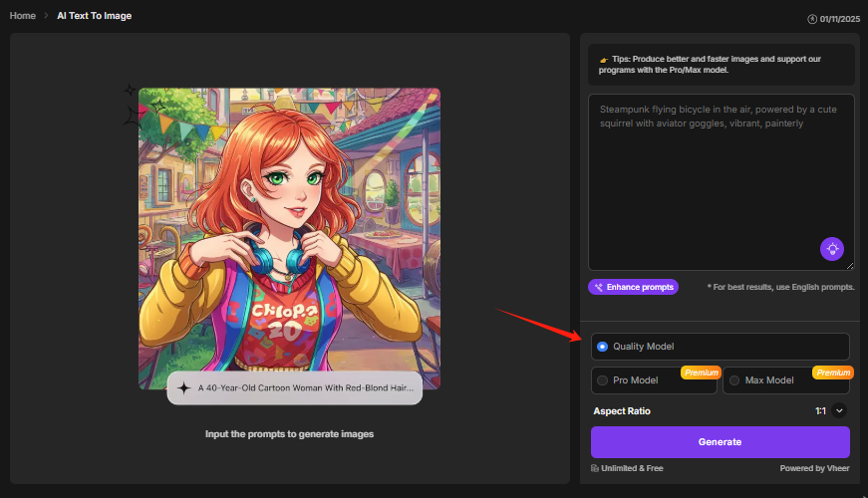The width and height of the screenshot is (868, 498).
Task: Click the sparkle icon on the image caption
Action: pos(183,388)
